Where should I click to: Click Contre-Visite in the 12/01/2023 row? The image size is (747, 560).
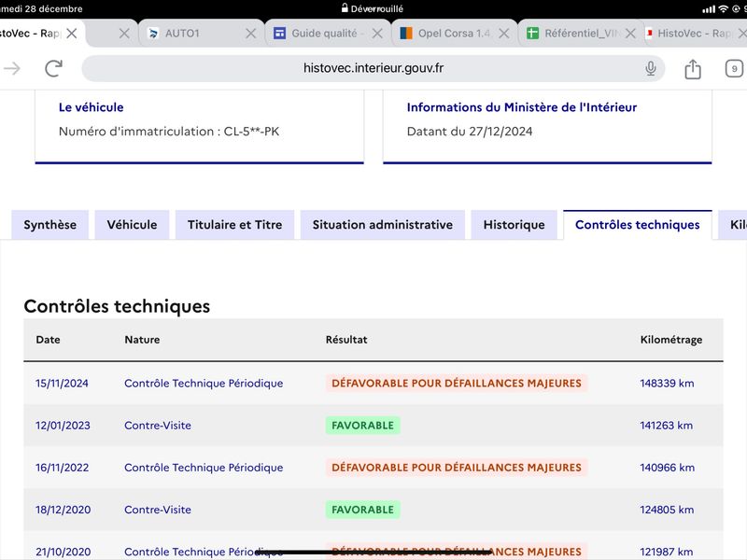click(158, 426)
